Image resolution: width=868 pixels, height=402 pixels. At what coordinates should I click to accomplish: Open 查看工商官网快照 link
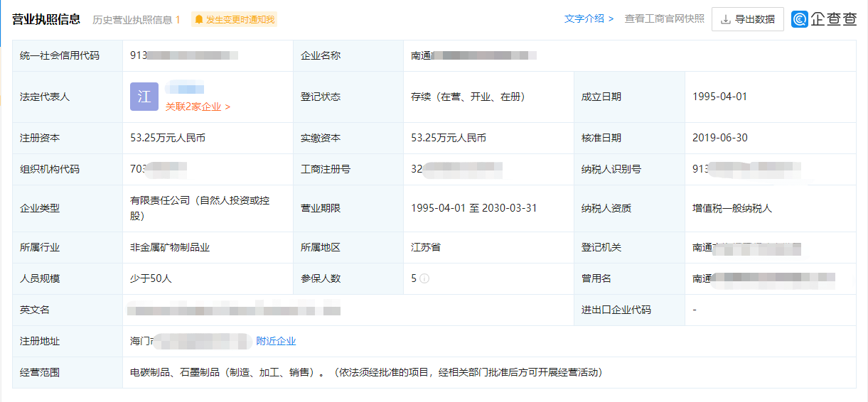[x=665, y=19]
